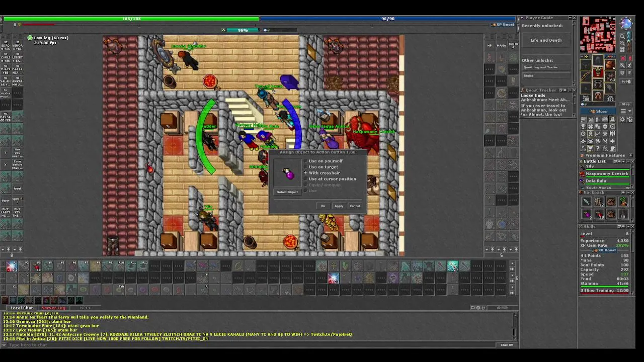644x362 pixels.
Task: Expand the Premium Features section
Action: pos(631,155)
